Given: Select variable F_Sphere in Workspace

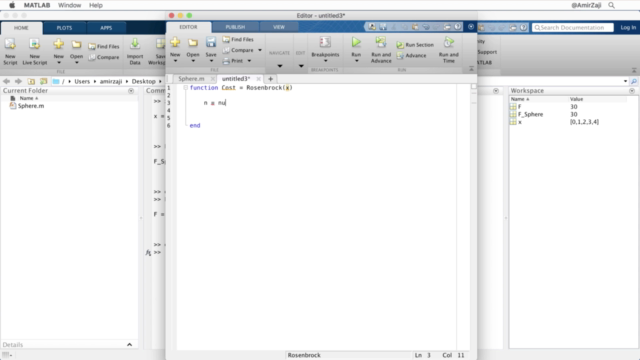Looking at the screenshot, I should (x=531, y=114).
